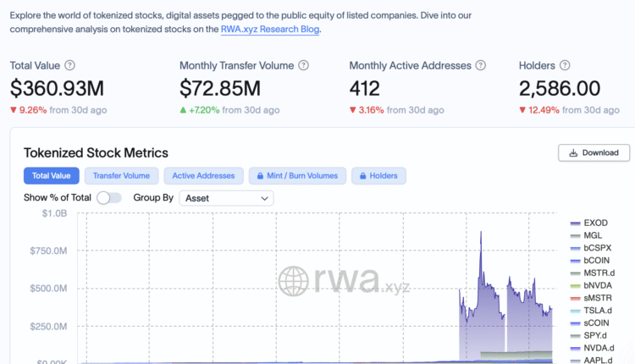Download the chart data
This screenshot has width=635, height=364.
pyautogui.click(x=594, y=152)
